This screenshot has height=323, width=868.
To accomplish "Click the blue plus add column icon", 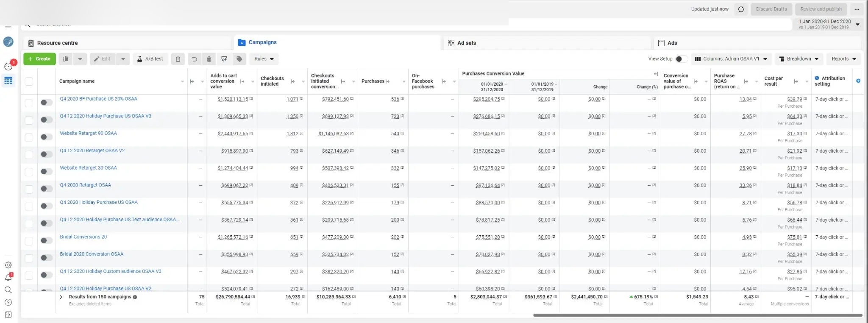I will coord(858,81).
